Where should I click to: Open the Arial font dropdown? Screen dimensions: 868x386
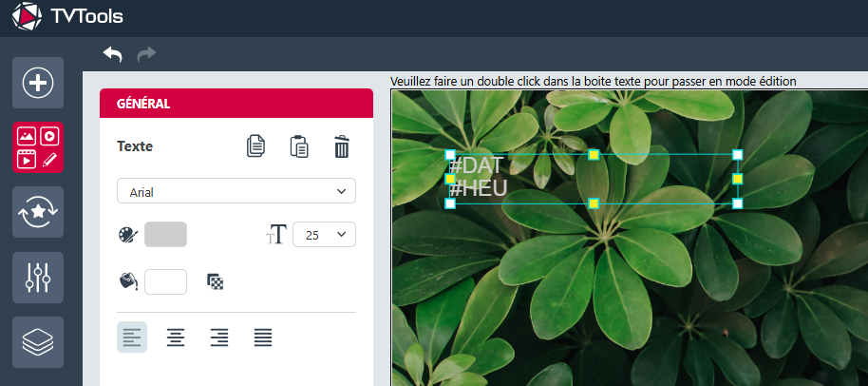236,191
